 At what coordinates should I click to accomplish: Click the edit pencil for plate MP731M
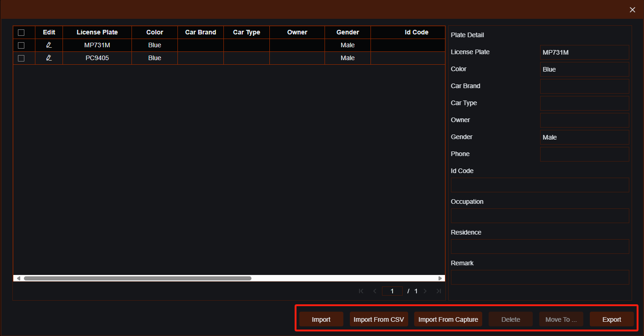click(49, 45)
